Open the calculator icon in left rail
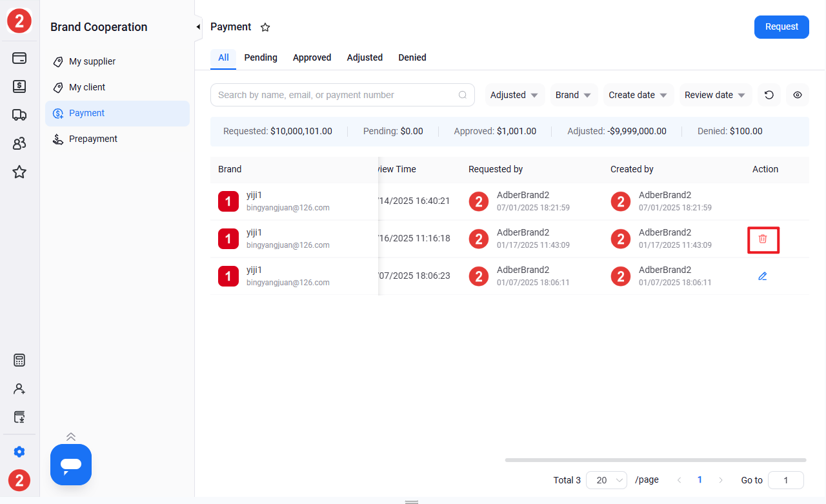 coord(19,360)
